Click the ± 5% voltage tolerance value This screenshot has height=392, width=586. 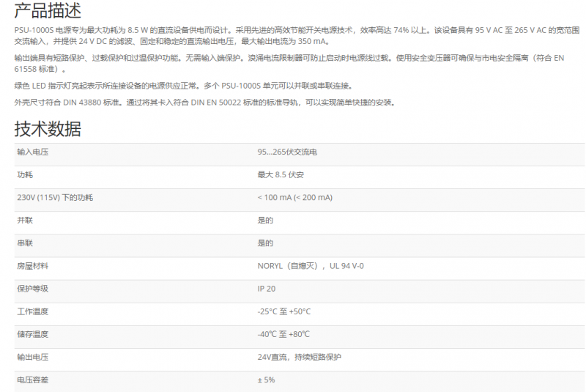click(266, 380)
